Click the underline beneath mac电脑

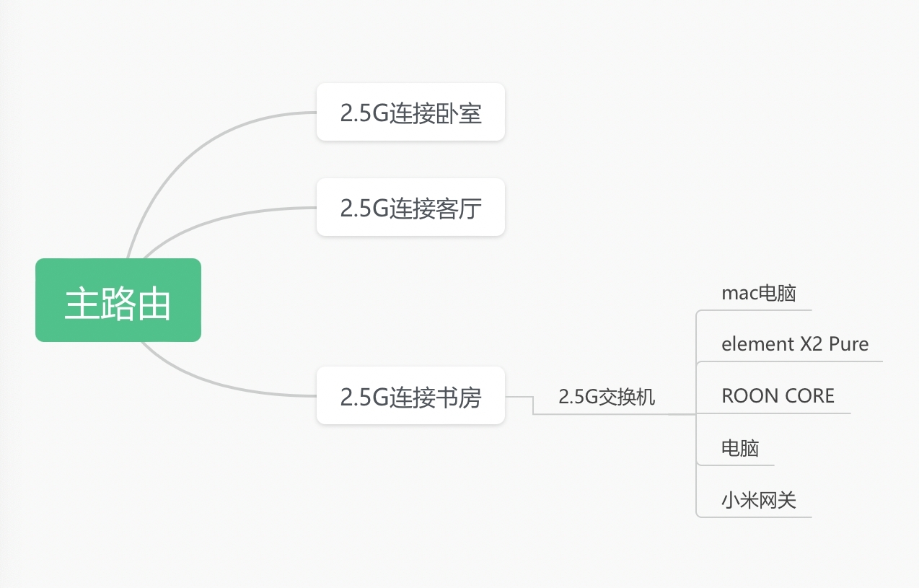click(x=757, y=310)
